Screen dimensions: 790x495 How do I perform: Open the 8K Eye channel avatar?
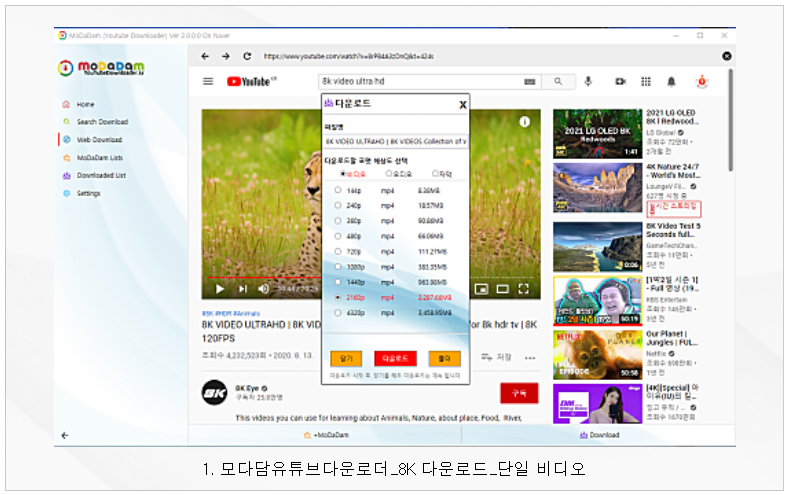[x=215, y=393]
